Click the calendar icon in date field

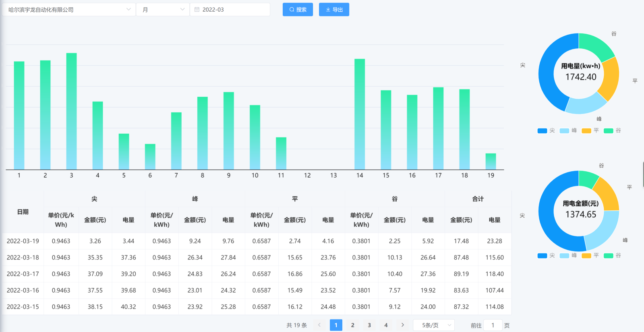(x=197, y=9)
